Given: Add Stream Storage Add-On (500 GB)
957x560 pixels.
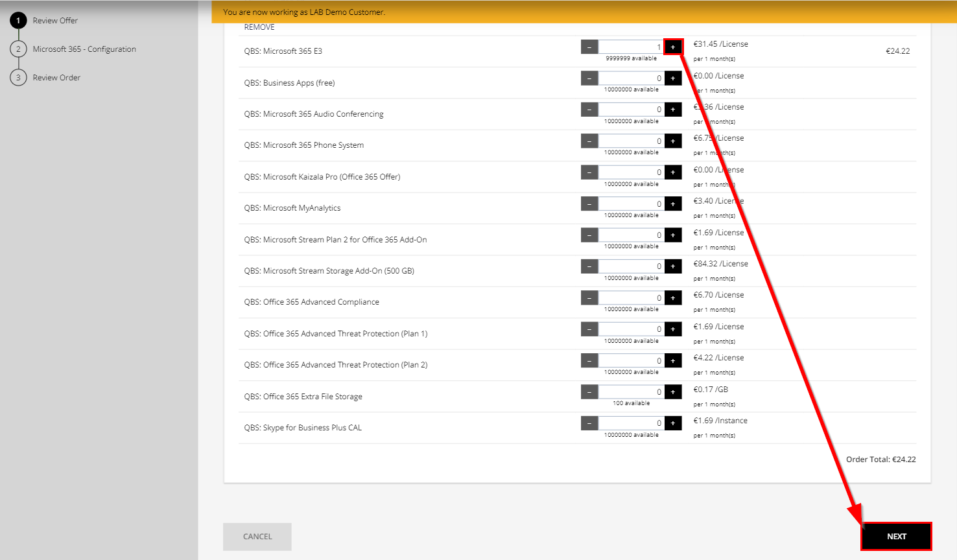Looking at the screenshot, I should (673, 266).
